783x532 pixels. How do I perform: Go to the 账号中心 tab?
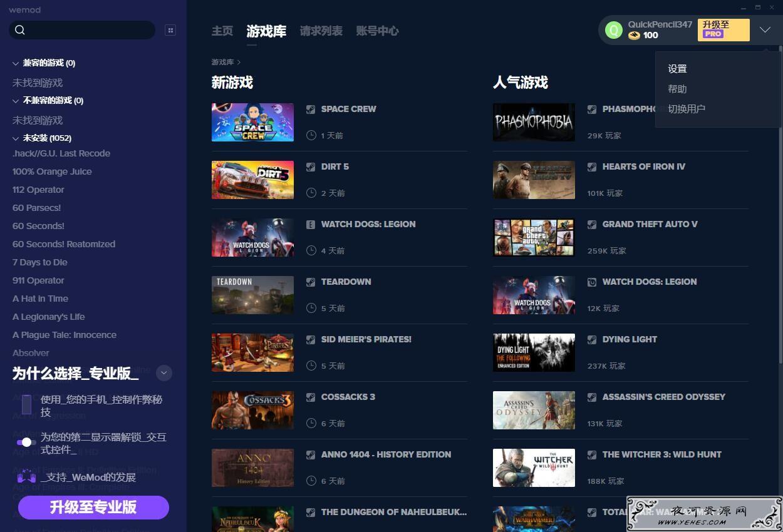378,31
